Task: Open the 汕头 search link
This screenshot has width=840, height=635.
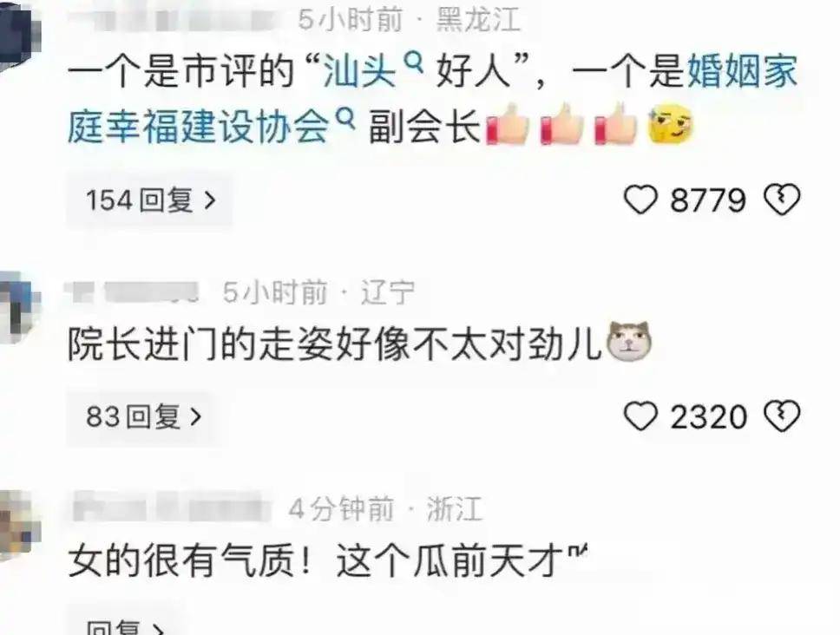Action: pyautogui.click(x=359, y=71)
